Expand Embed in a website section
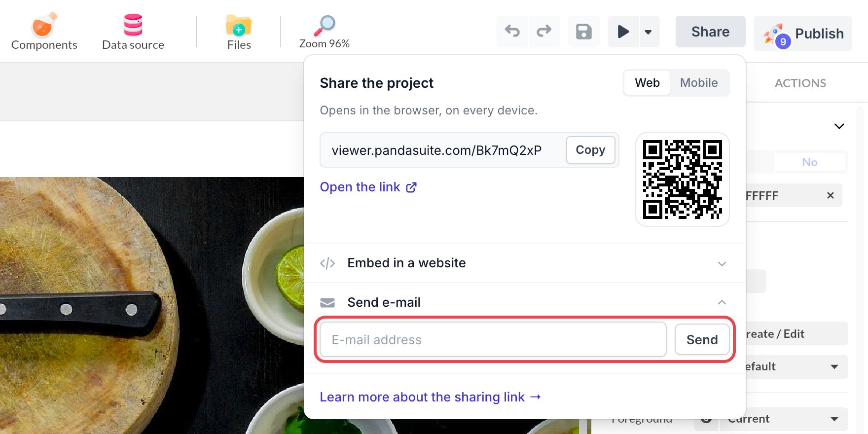 pos(524,263)
